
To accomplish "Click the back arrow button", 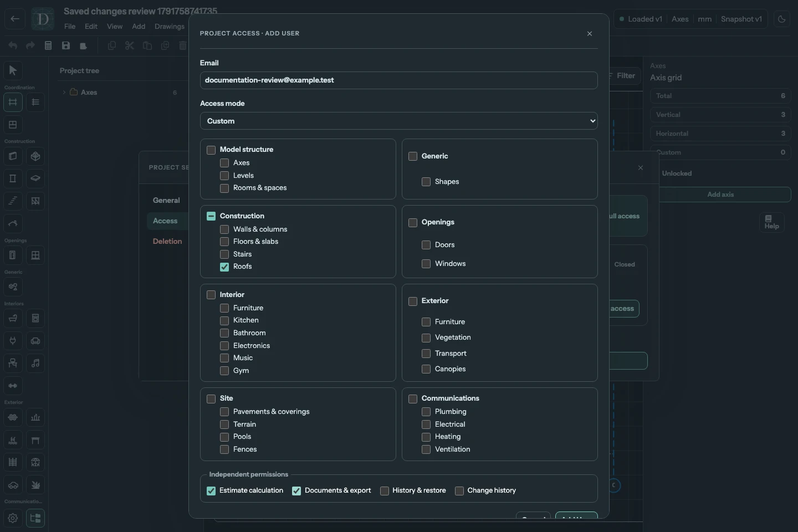I will point(15,19).
